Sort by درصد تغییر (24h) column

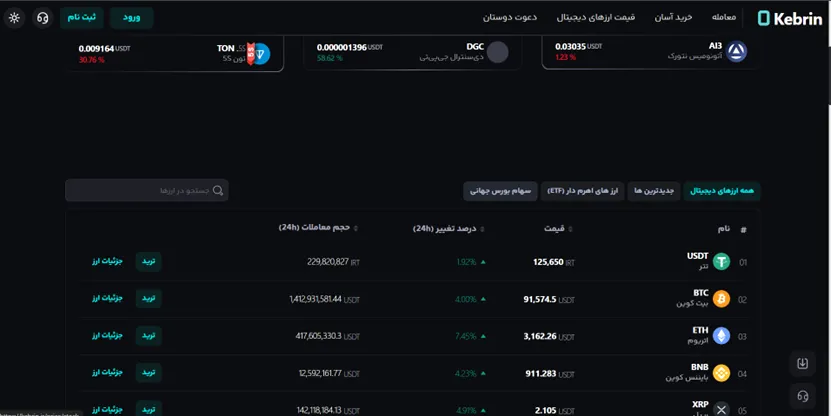point(448,229)
